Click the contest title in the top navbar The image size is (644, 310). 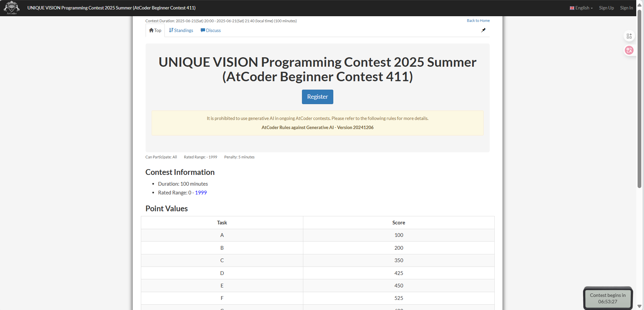(112, 8)
